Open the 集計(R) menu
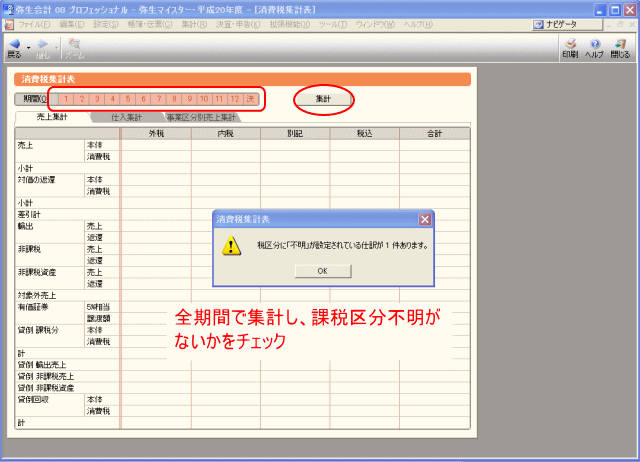640x462 pixels. (194, 24)
